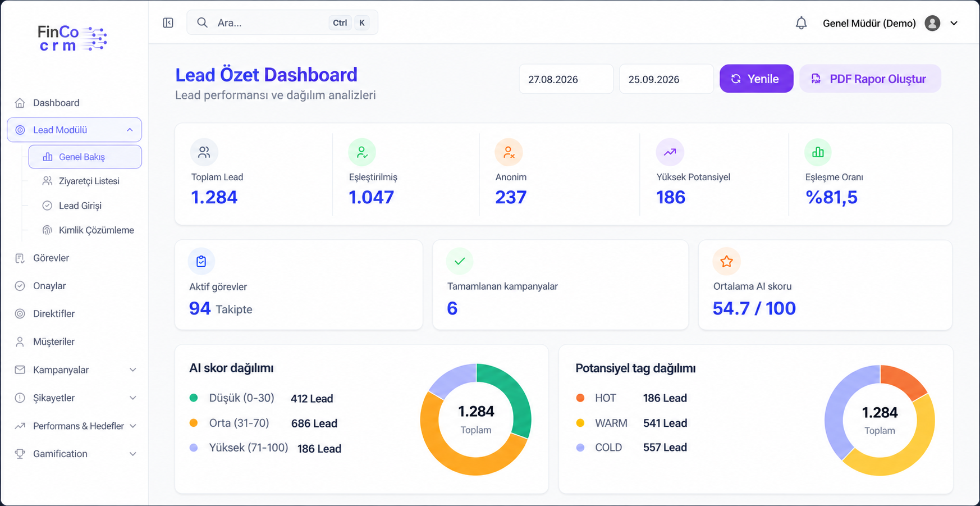
Task: Click the Yüksek Potansiyel trend icon
Action: click(x=670, y=152)
